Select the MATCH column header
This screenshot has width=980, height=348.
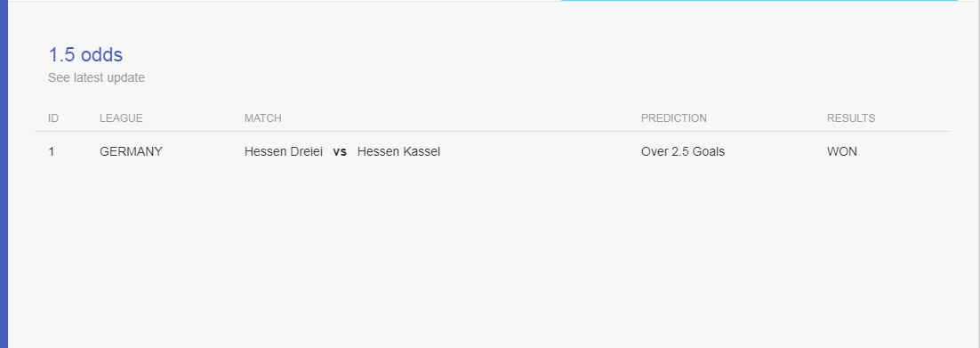(x=262, y=118)
